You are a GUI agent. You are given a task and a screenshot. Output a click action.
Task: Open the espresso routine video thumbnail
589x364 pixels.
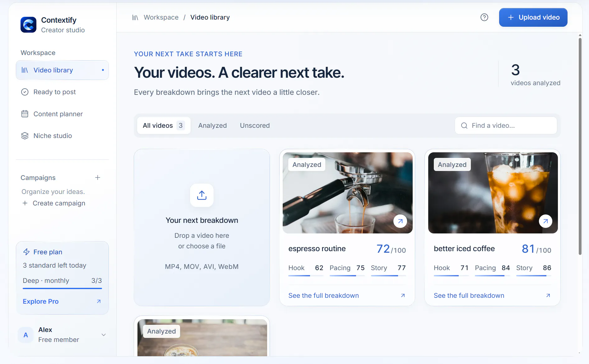pyautogui.click(x=347, y=193)
